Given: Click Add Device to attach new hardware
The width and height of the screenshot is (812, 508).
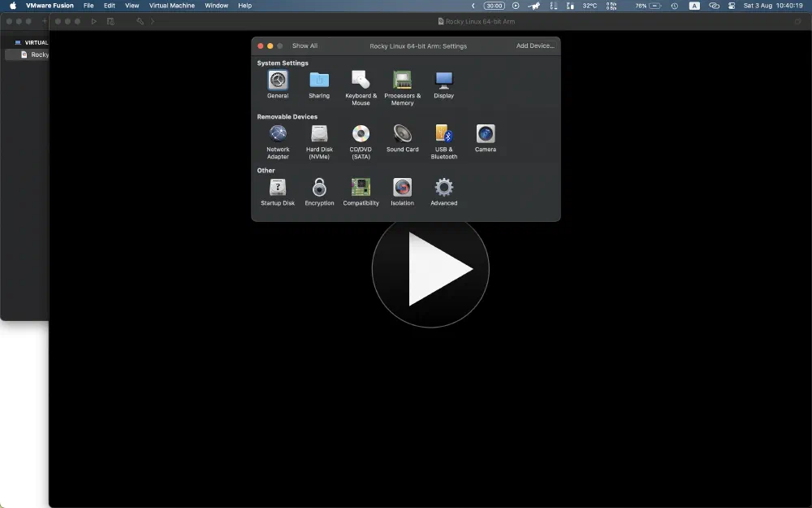Looking at the screenshot, I should click(534, 46).
